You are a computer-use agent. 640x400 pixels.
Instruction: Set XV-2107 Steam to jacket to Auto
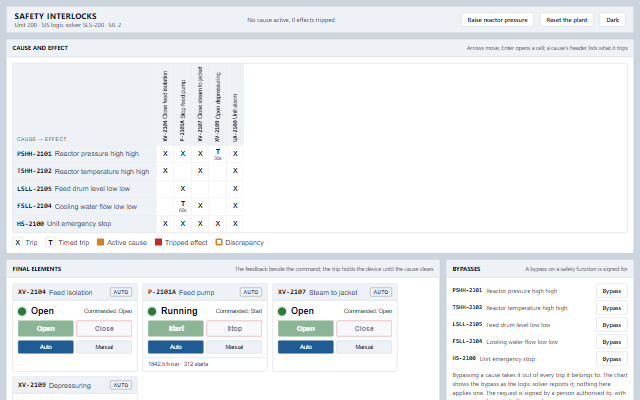point(306,347)
